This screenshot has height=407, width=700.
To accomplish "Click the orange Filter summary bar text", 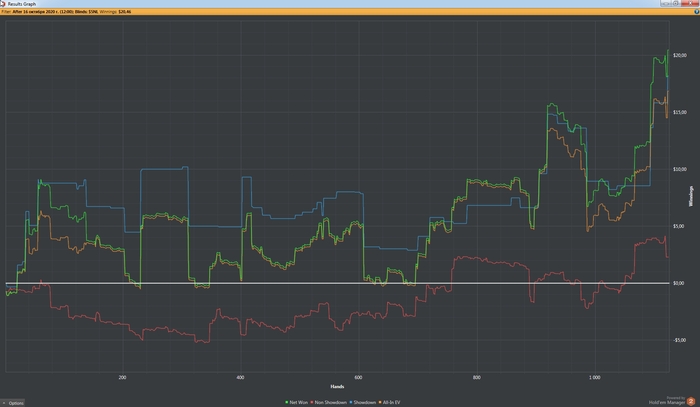I will click(66, 12).
